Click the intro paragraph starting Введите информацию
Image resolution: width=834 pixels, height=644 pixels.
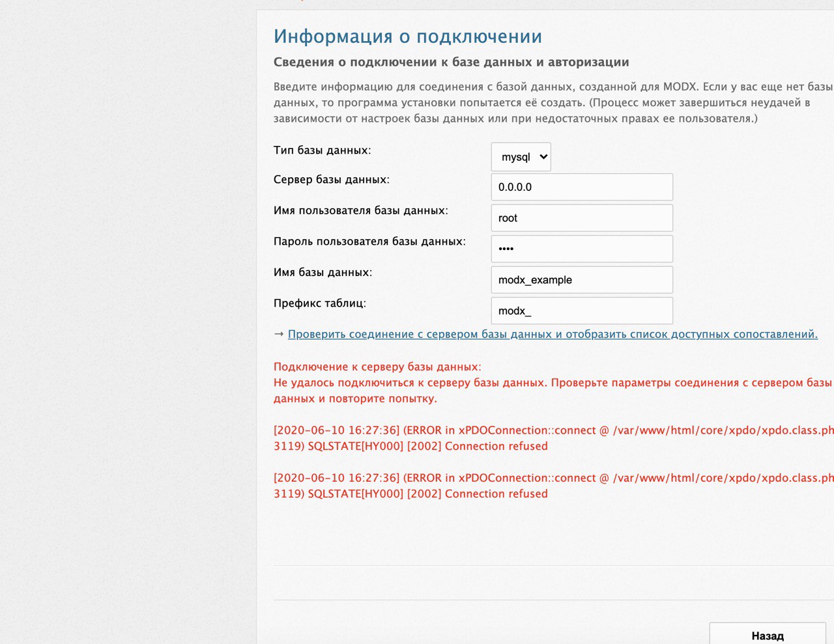553,103
